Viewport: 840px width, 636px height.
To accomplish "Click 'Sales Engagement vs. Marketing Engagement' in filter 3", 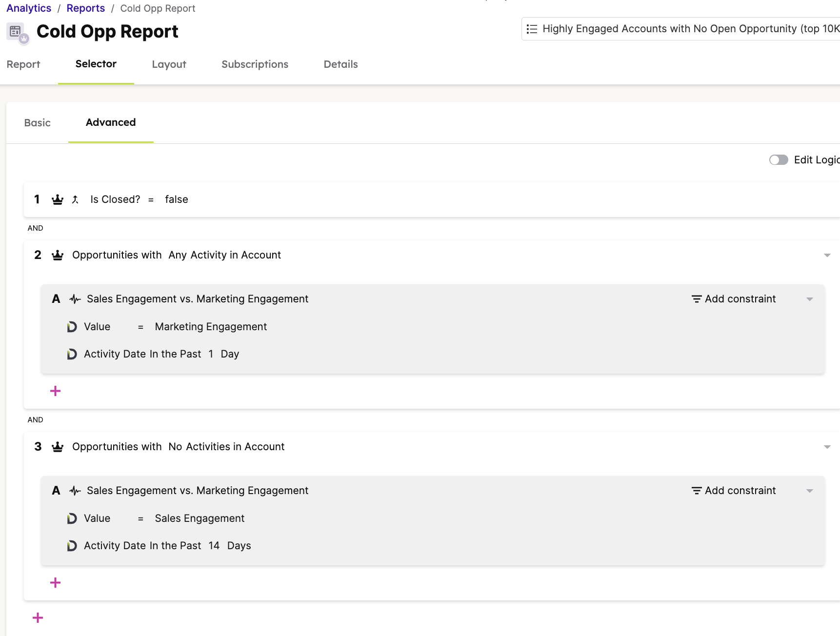I will 198,491.
